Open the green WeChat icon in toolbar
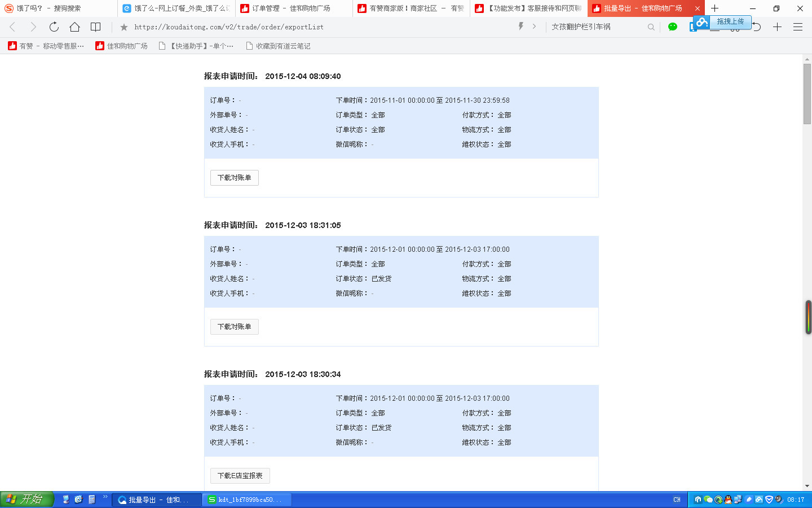Screen dimensions: 812x508 click(672, 27)
